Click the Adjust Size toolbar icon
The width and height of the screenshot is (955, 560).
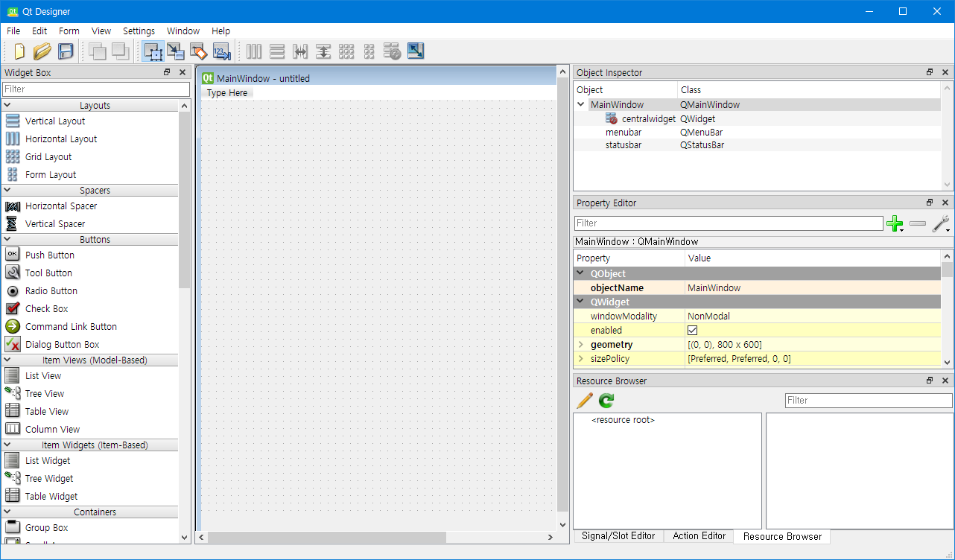(416, 51)
